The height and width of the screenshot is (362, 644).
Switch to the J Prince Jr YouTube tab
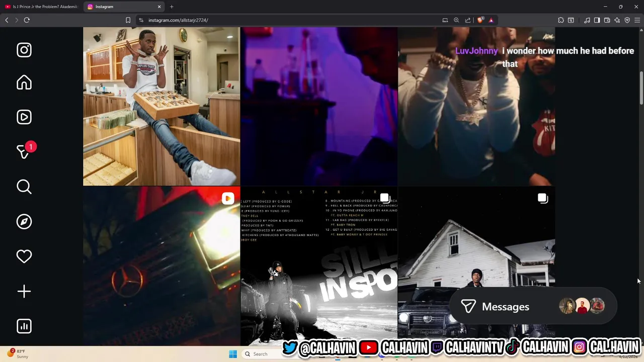pos(41,7)
